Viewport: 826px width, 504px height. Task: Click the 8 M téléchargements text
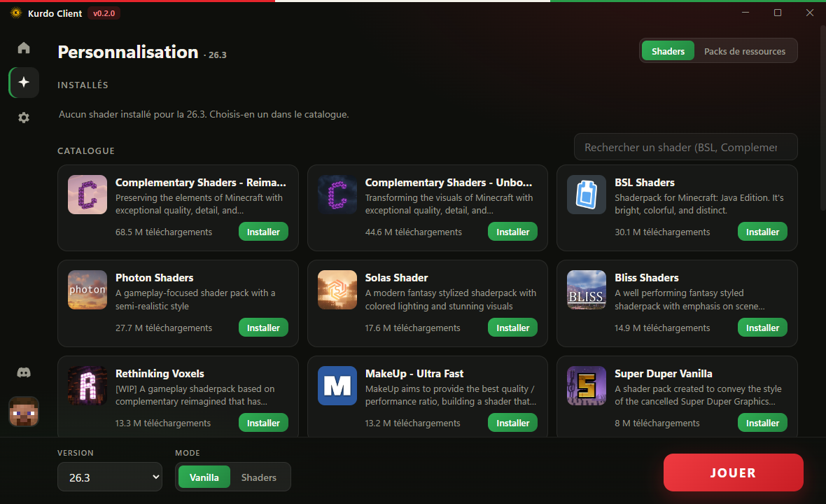657,423
